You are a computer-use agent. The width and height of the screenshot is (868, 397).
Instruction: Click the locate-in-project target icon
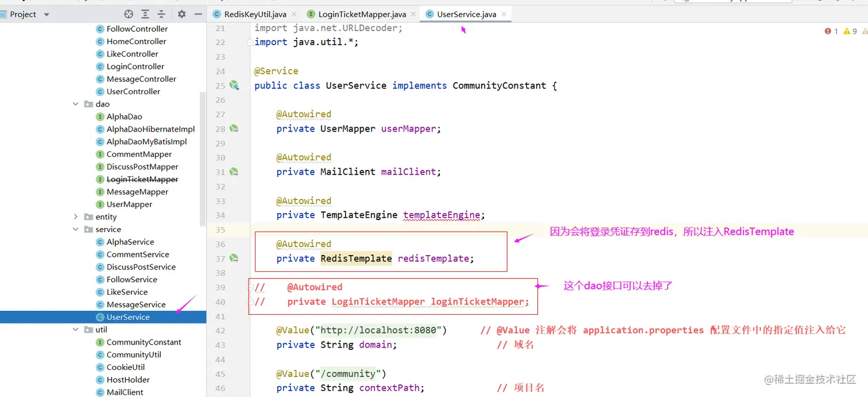(x=129, y=14)
